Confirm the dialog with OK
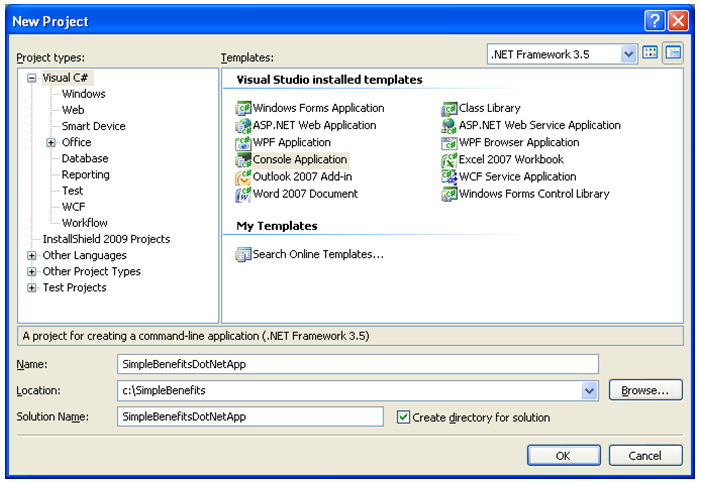This screenshot has width=701, height=484. 563,455
